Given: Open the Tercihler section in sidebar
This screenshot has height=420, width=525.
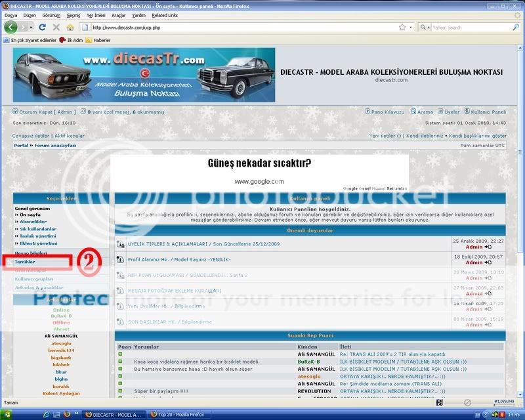Looking at the screenshot, I should (x=25, y=262).
